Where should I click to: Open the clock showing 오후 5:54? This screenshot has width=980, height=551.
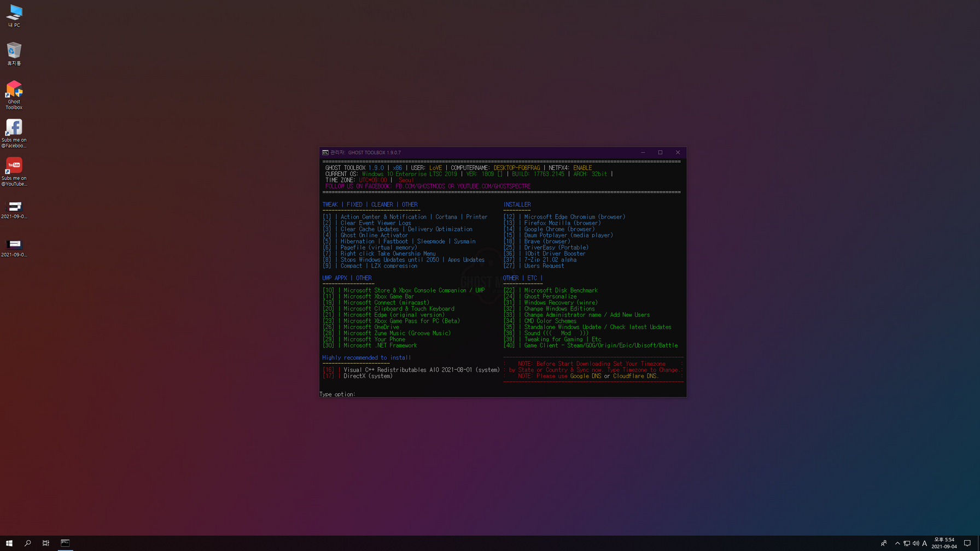coord(944,543)
